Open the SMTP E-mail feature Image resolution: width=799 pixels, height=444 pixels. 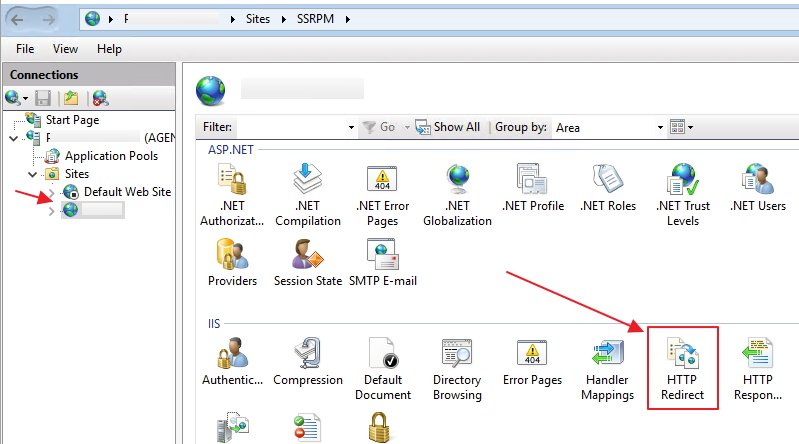coord(383,265)
